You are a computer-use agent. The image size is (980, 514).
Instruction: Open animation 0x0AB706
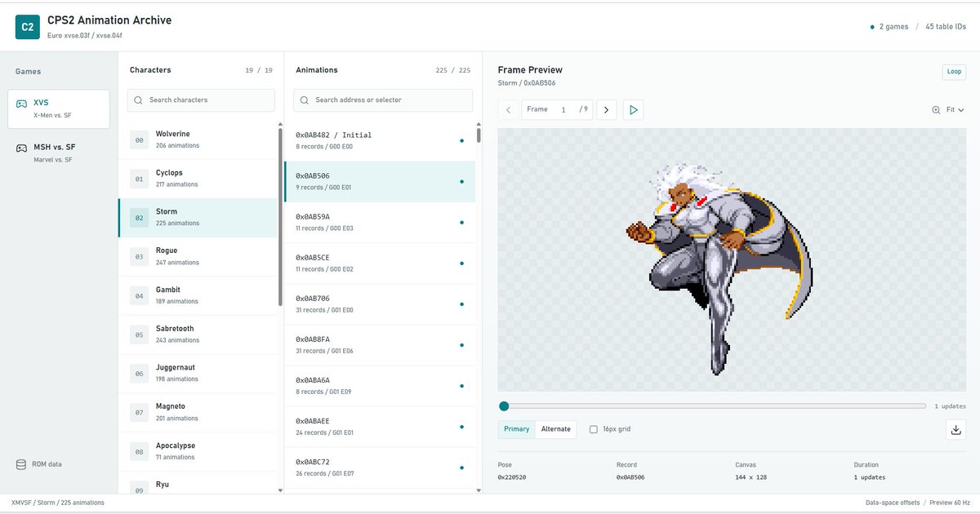pos(380,304)
